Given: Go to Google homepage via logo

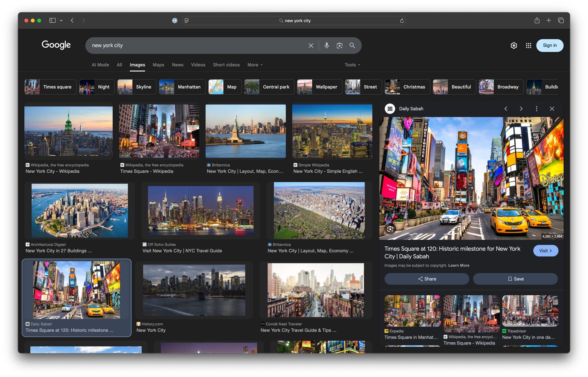Looking at the screenshot, I should (56, 45).
